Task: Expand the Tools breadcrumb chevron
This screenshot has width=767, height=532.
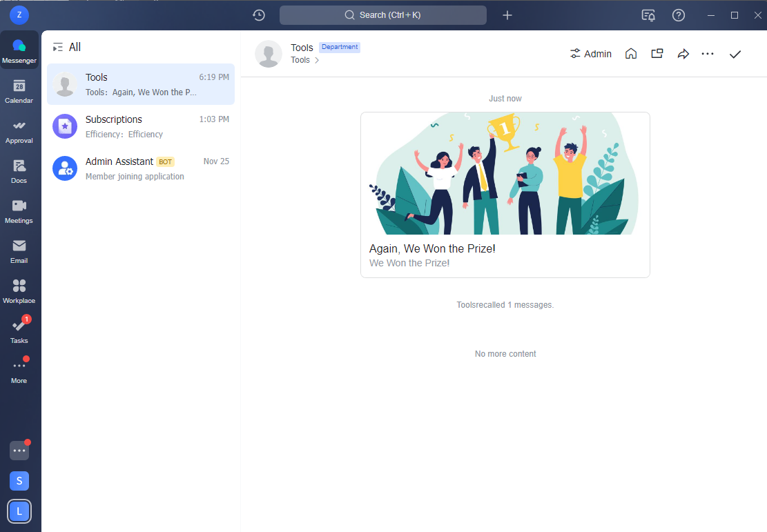Action: click(x=317, y=61)
